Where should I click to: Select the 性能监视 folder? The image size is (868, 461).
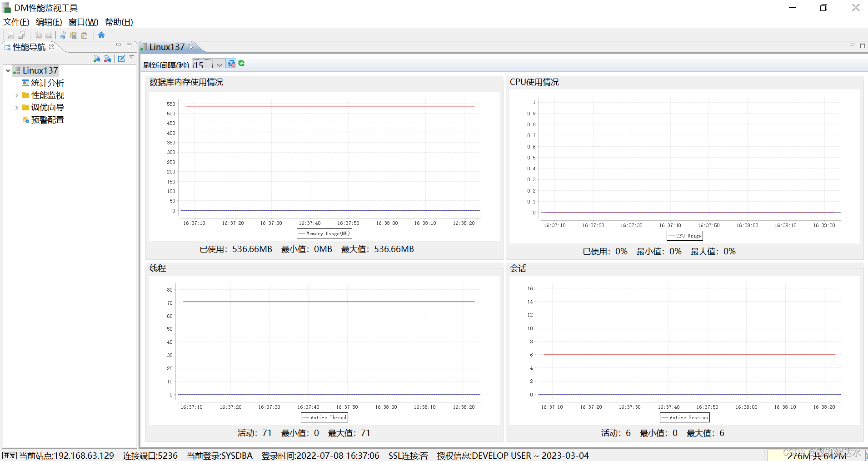(48, 95)
